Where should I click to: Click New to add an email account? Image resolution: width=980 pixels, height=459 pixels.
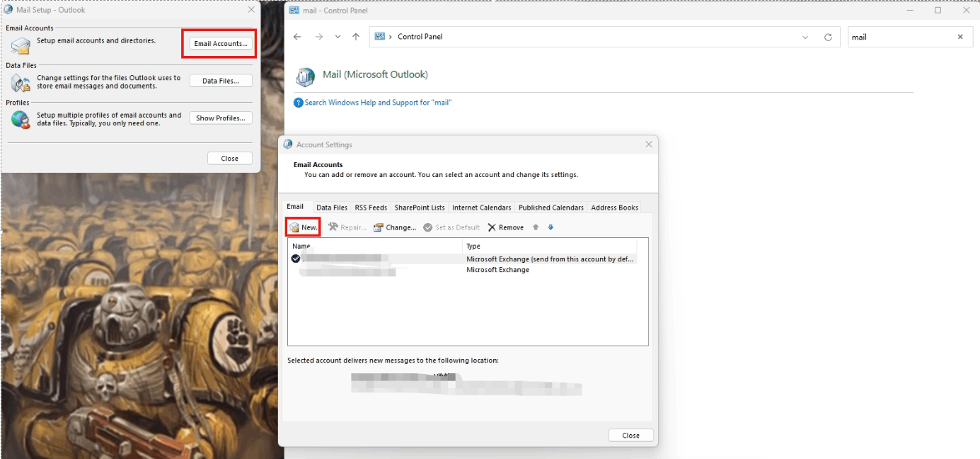click(x=304, y=227)
